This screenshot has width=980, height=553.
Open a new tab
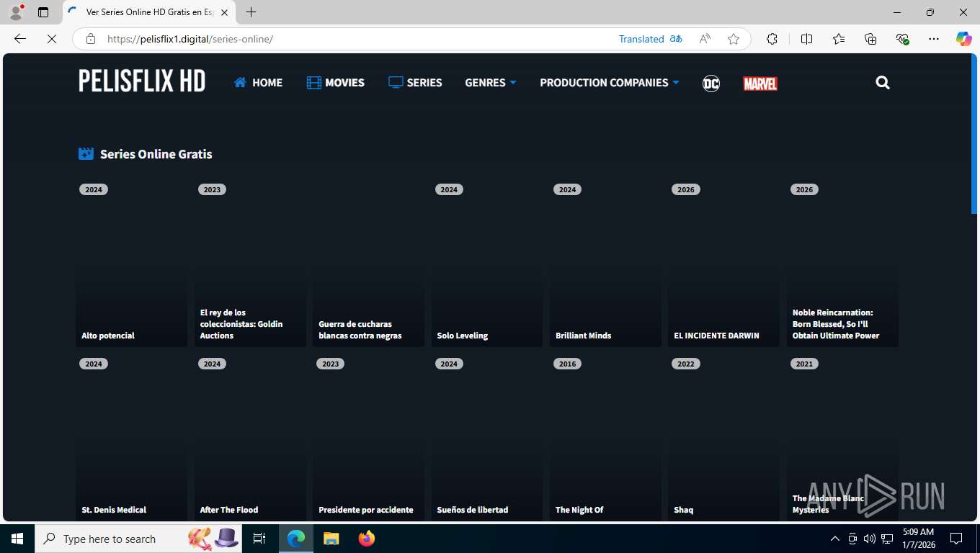(x=251, y=12)
